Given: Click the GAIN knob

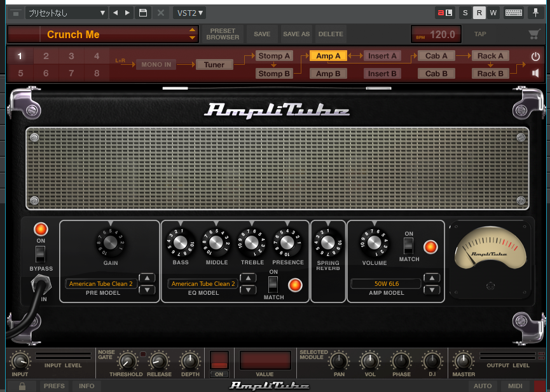Looking at the screenshot, I should pos(111,242).
